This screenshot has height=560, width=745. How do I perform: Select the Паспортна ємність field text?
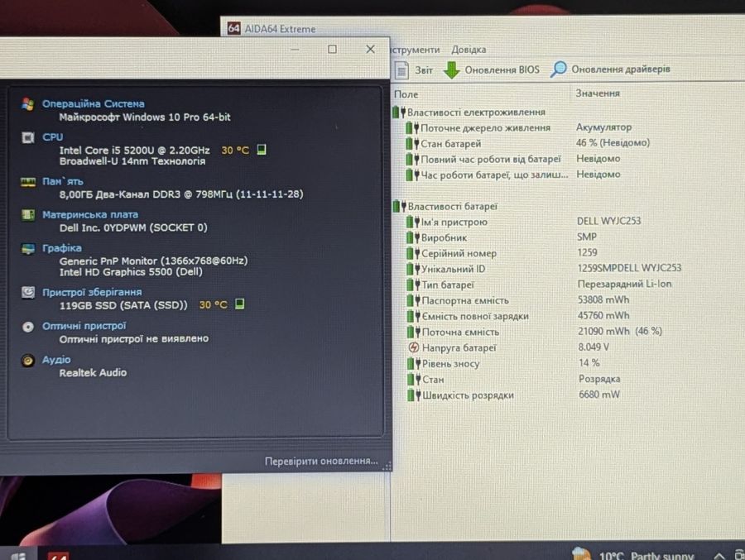click(x=465, y=300)
